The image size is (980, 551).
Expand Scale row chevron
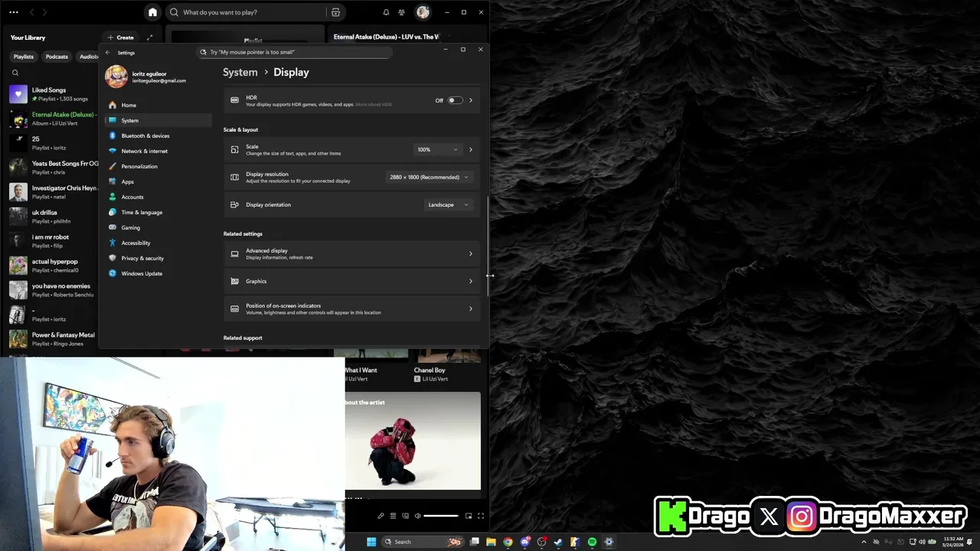[471, 149]
